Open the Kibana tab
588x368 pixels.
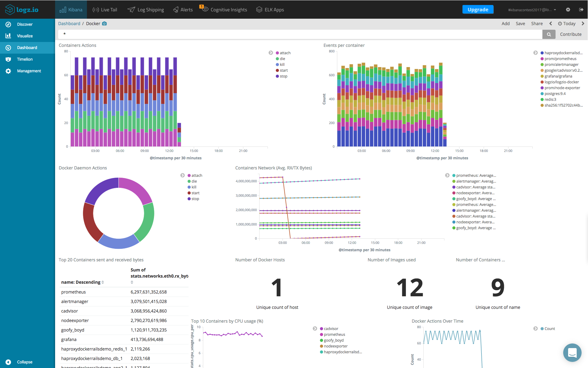coord(71,9)
